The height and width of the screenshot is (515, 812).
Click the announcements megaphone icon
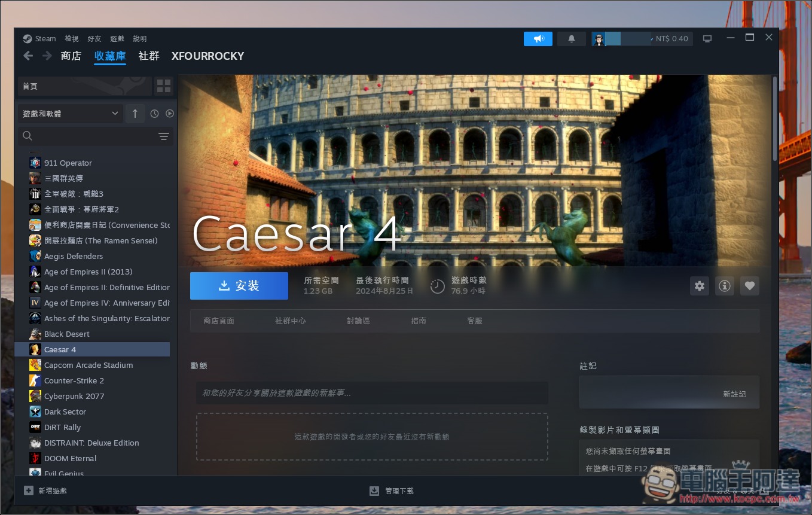coord(538,39)
